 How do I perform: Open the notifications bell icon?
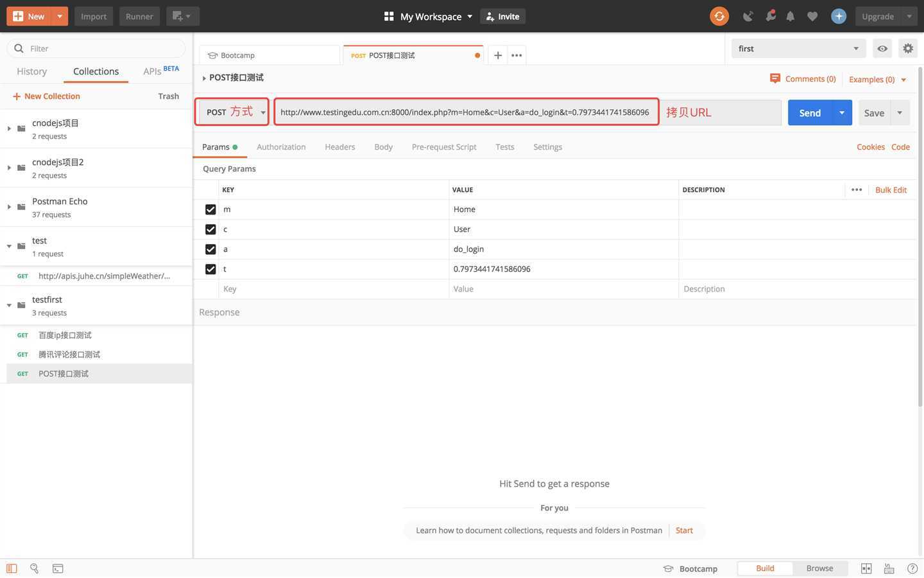pos(791,17)
